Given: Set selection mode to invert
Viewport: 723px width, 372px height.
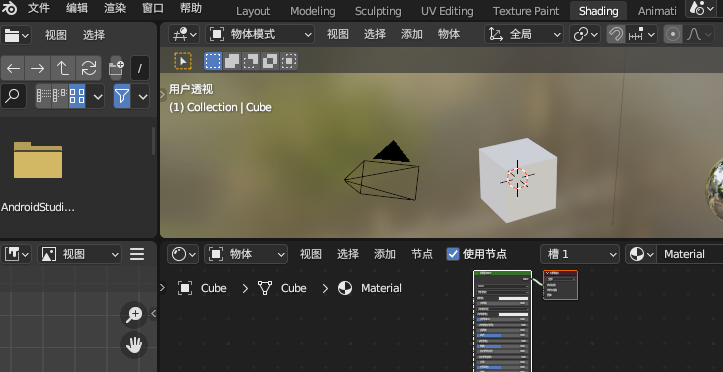Looking at the screenshot, I should [x=270, y=61].
